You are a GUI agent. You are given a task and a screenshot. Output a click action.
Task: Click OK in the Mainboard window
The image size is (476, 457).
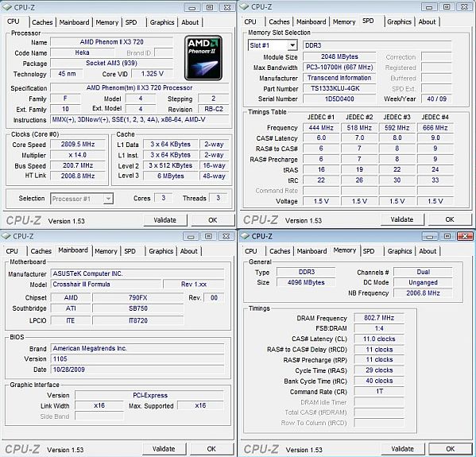tap(211, 448)
